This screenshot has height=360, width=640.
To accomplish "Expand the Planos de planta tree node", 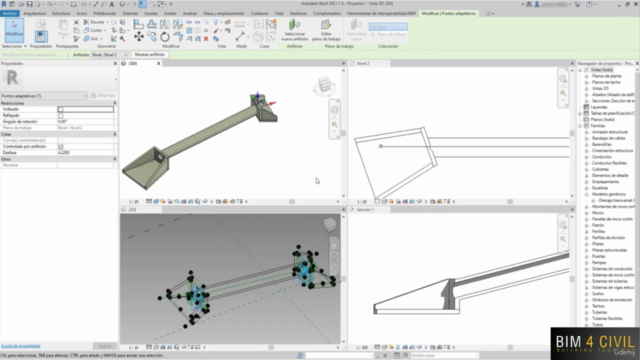I will pyautogui.click(x=587, y=76).
